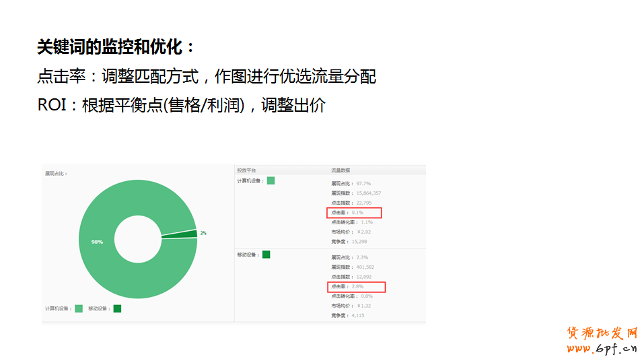The width and height of the screenshot is (644, 363).
Task: Click the 竞争度 15,298 row
Action: pyautogui.click(x=349, y=241)
